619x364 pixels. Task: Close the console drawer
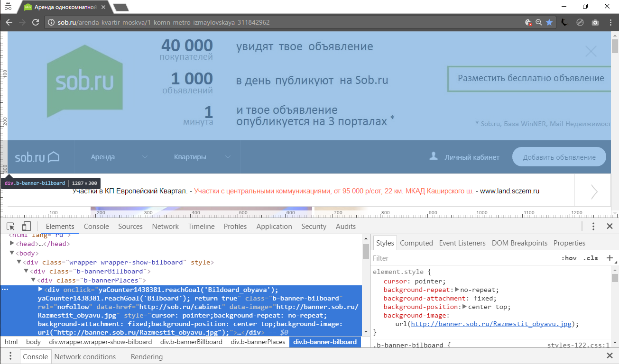[610, 356]
